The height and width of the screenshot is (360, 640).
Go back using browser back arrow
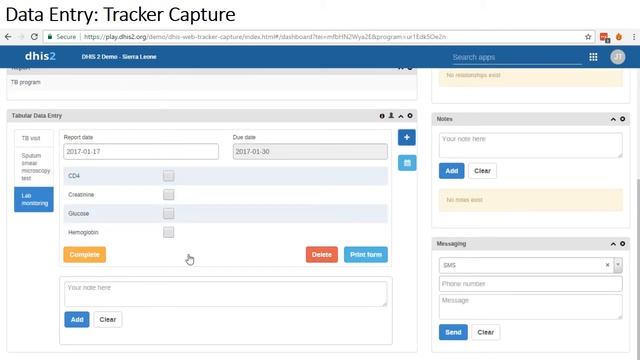coord(8,37)
